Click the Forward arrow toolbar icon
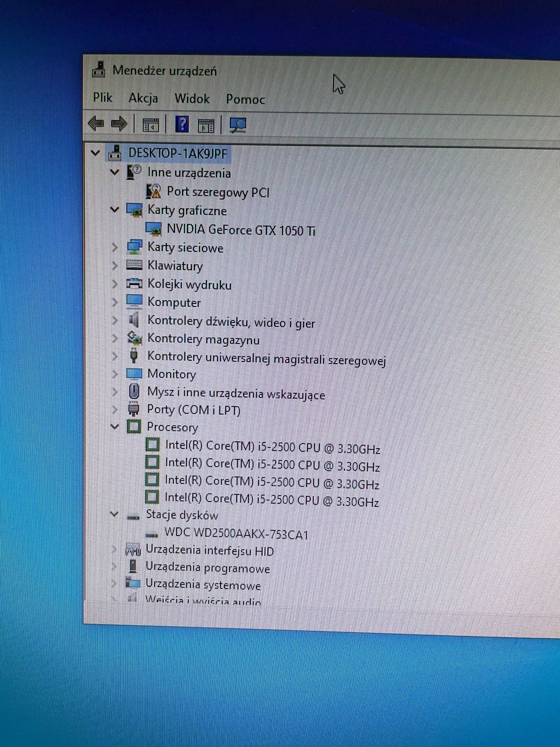The image size is (560, 747). (x=120, y=124)
